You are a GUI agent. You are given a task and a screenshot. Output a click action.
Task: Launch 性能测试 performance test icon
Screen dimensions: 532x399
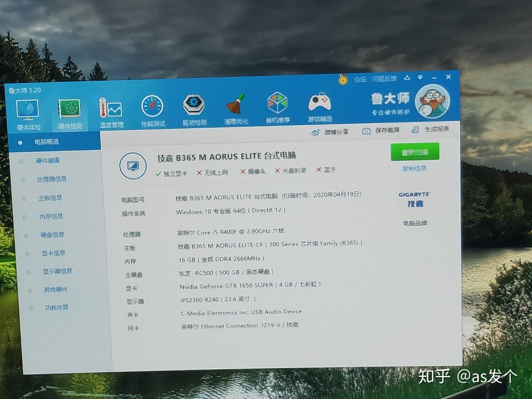153,111
